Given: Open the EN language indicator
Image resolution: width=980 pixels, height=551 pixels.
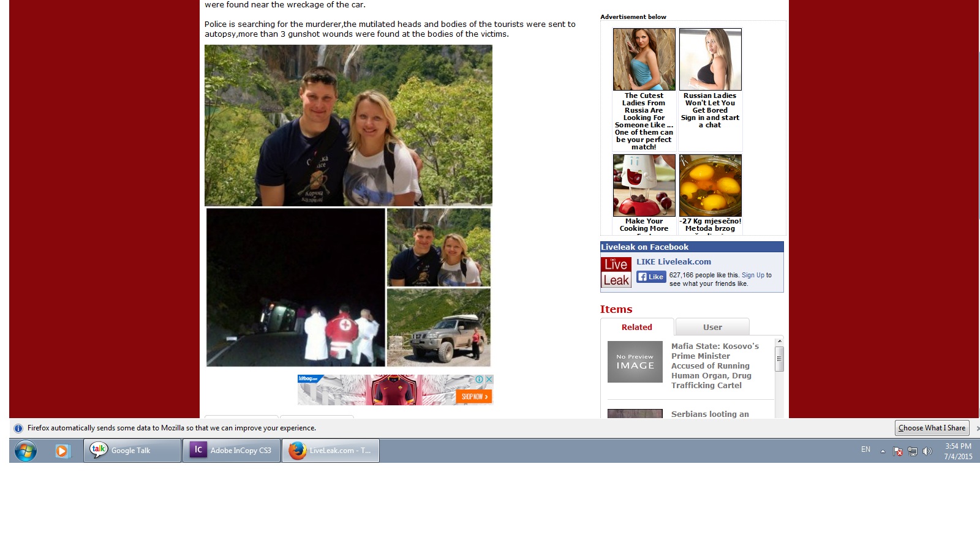Looking at the screenshot, I should tap(865, 449).
